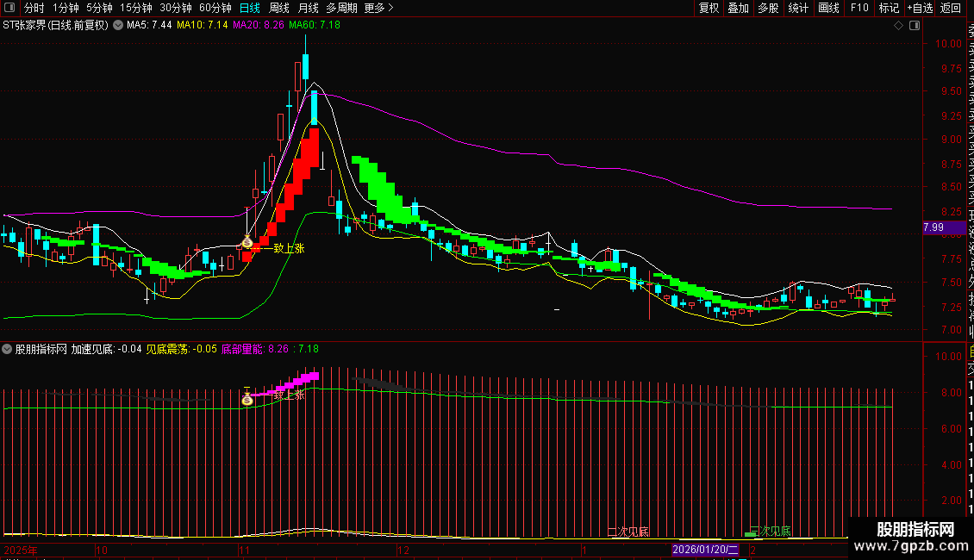Click the 标记 mark button
The width and height of the screenshot is (974, 560).
(889, 8)
